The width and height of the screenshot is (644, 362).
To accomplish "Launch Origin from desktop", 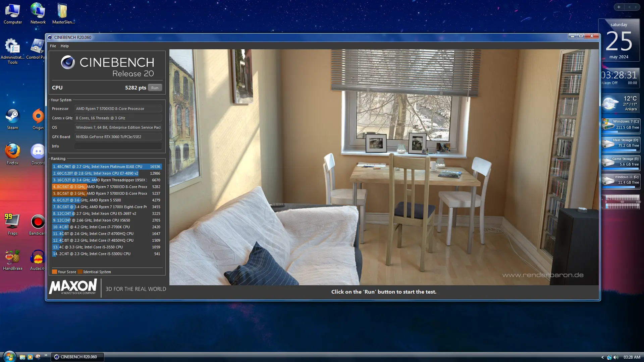I will pyautogui.click(x=38, y=119).
